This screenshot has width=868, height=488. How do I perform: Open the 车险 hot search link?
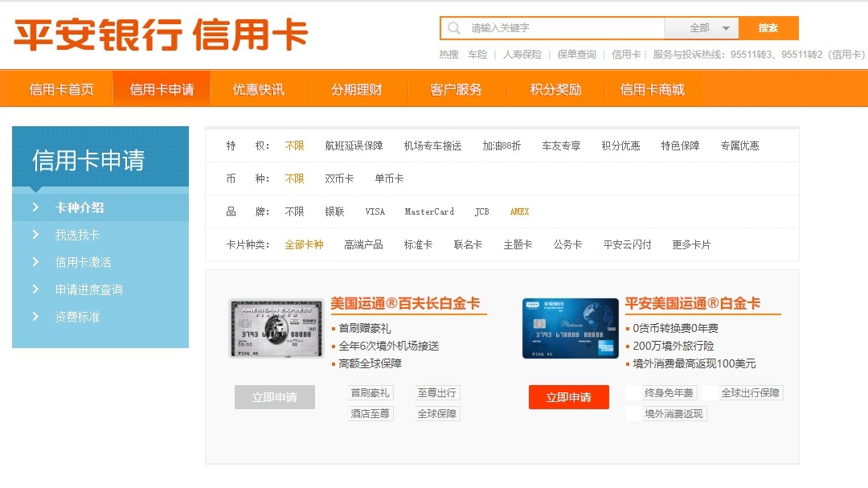(x=477, y=55)
